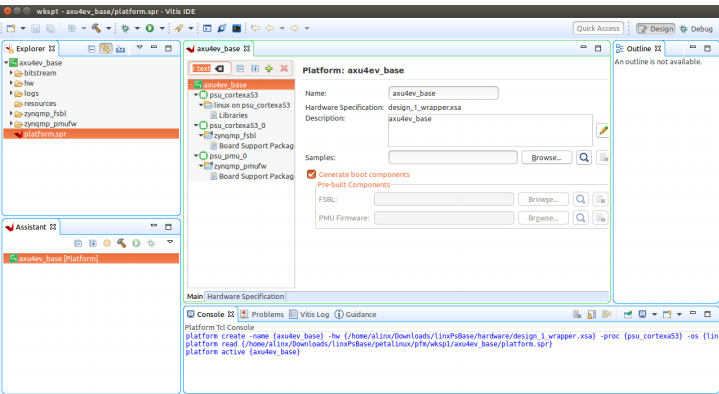Open dropdown arrow next to Debug bug icon

tap(137, 28)
